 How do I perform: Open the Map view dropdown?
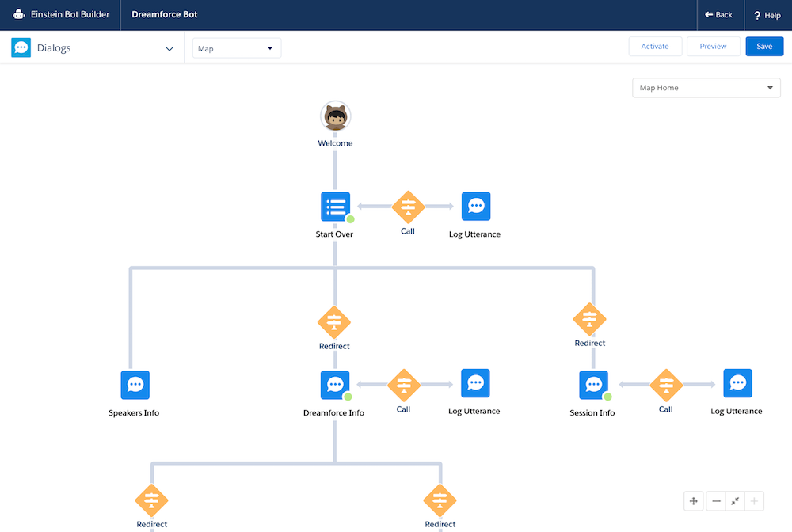click(x=236, y=48)
